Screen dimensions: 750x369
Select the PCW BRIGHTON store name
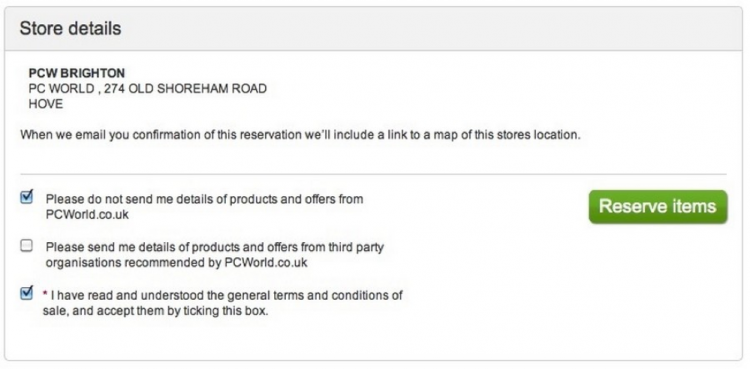(x=77, y=73)
